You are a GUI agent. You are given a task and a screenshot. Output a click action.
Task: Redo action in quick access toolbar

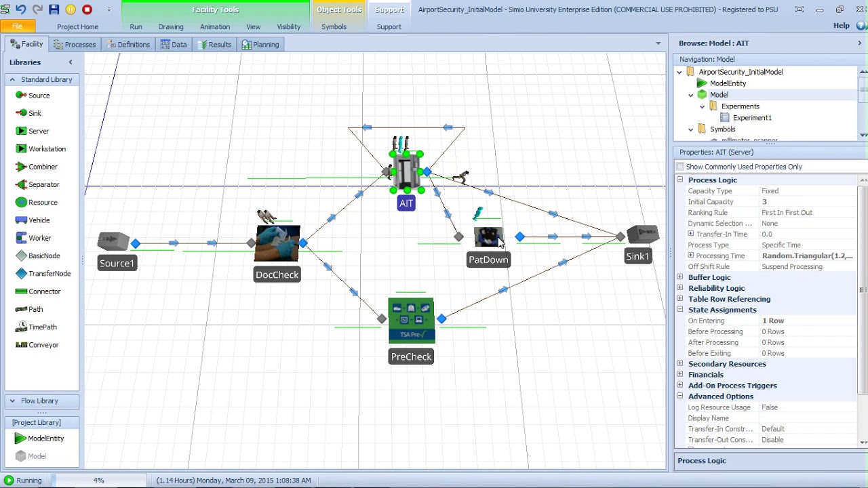[37, 9]
